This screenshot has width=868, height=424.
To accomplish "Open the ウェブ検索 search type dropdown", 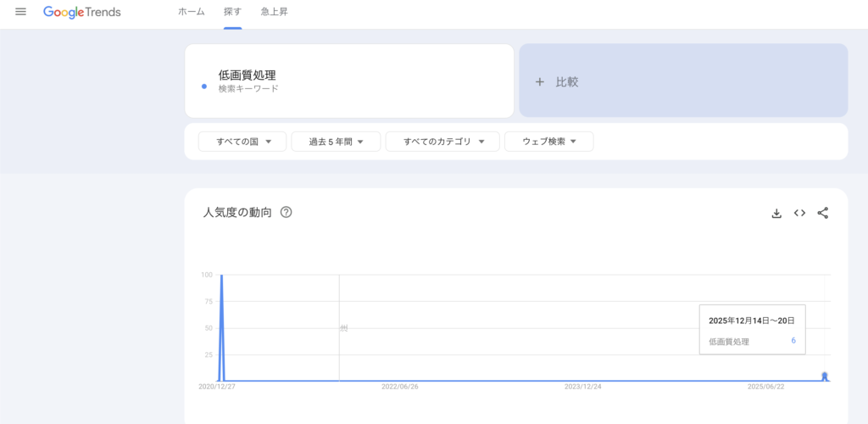I will click(x=548, y=142).
